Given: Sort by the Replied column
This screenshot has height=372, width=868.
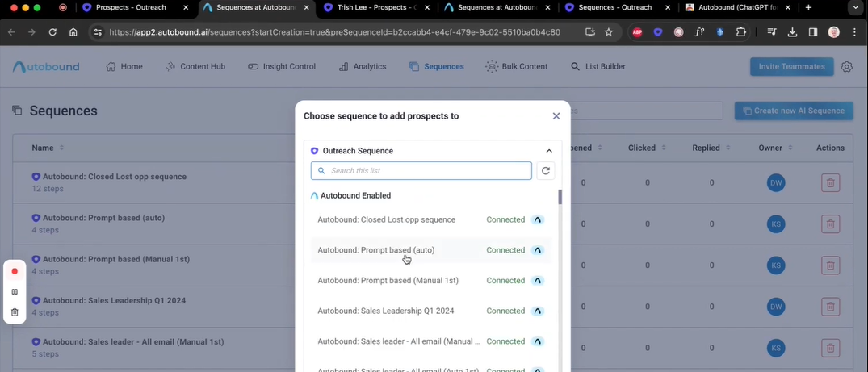Looking at the screenshot, I should [711, 148].
